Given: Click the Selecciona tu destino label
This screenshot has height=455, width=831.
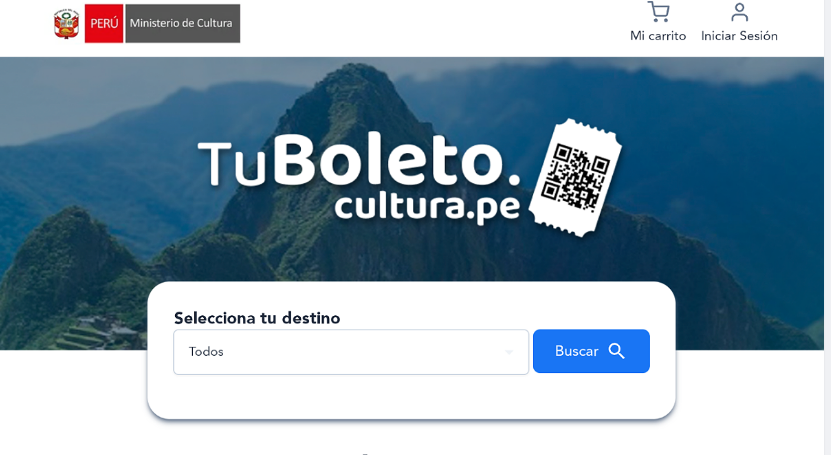Looking at the screenshot, I should 257,318.
